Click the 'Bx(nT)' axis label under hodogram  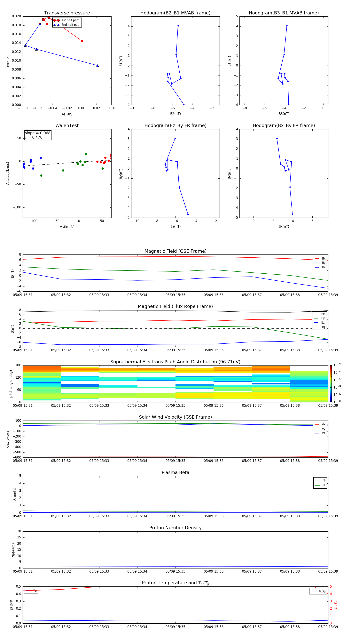[x=284, y=227]
